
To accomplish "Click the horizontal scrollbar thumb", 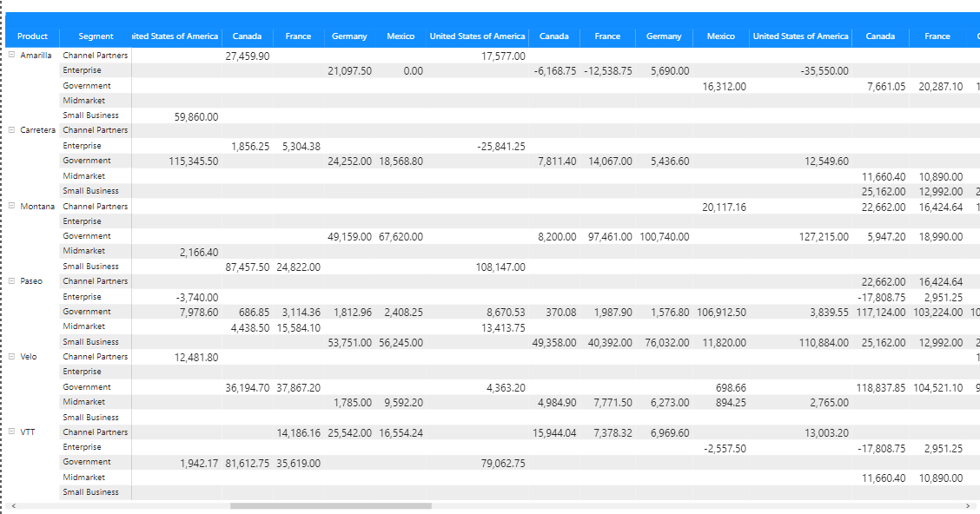I will point(331,506).
